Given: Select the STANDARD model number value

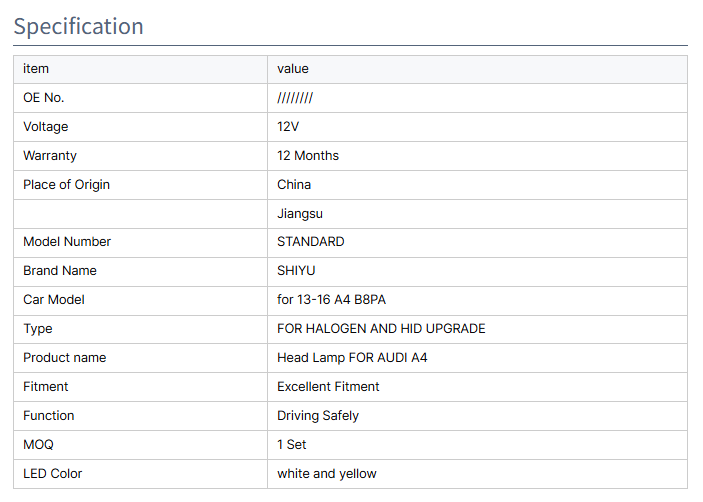Looking at the screenshot, I should [311, 242].
